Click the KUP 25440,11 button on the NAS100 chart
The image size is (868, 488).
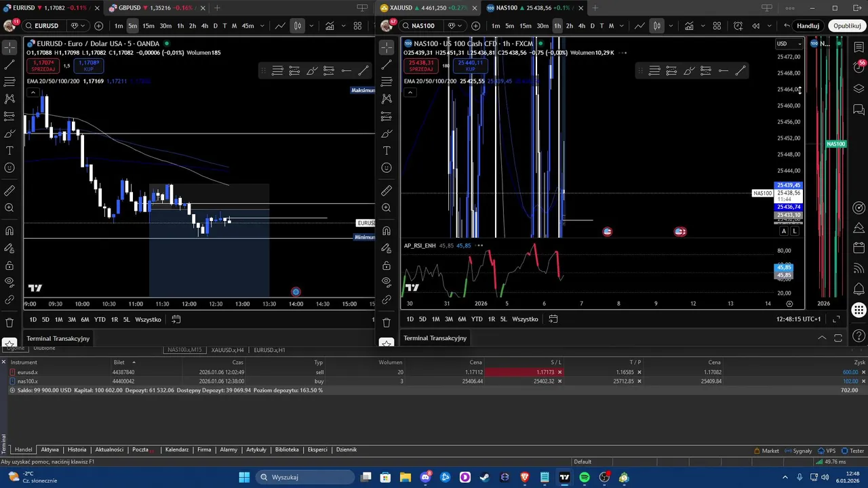pos(470,66)
